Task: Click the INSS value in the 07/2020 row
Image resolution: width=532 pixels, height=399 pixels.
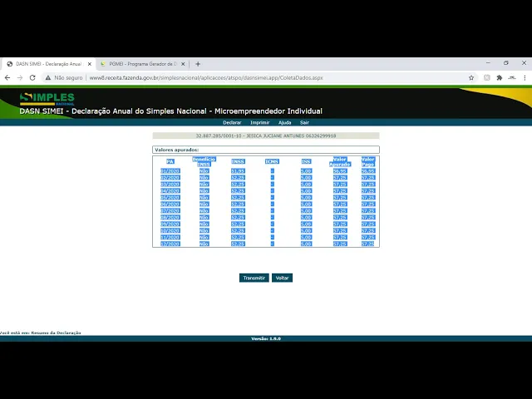Action: click(238, 210)
